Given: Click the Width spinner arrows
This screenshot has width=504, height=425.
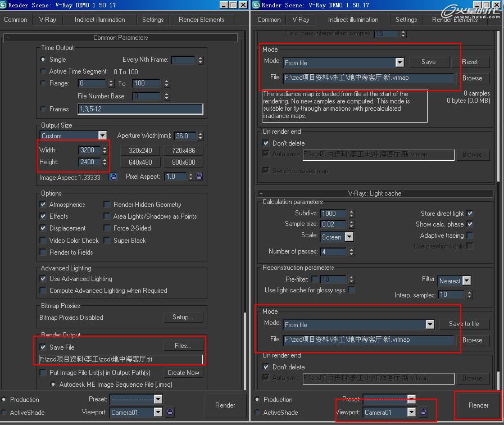Looking at the screenshot, I should (x=105, y=150).
